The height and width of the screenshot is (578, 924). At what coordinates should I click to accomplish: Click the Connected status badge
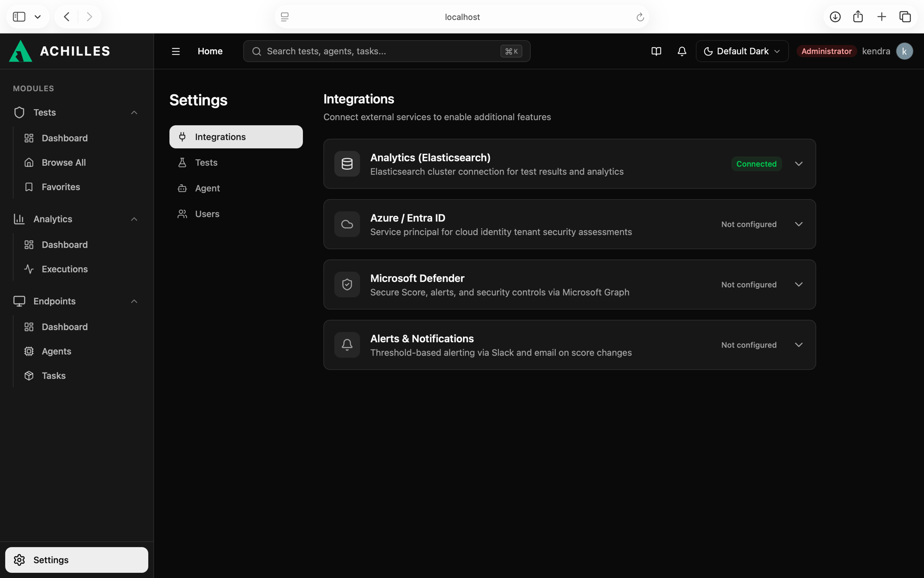756,164
